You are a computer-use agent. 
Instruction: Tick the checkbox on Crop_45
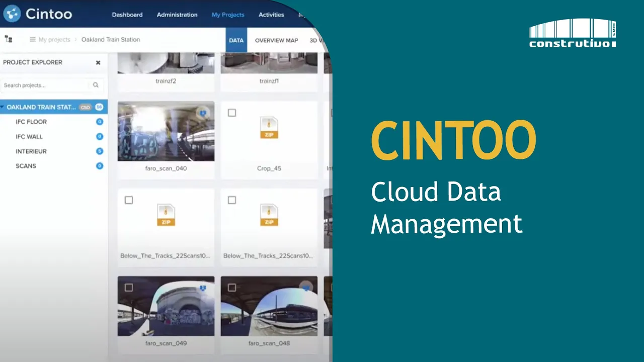232,113
